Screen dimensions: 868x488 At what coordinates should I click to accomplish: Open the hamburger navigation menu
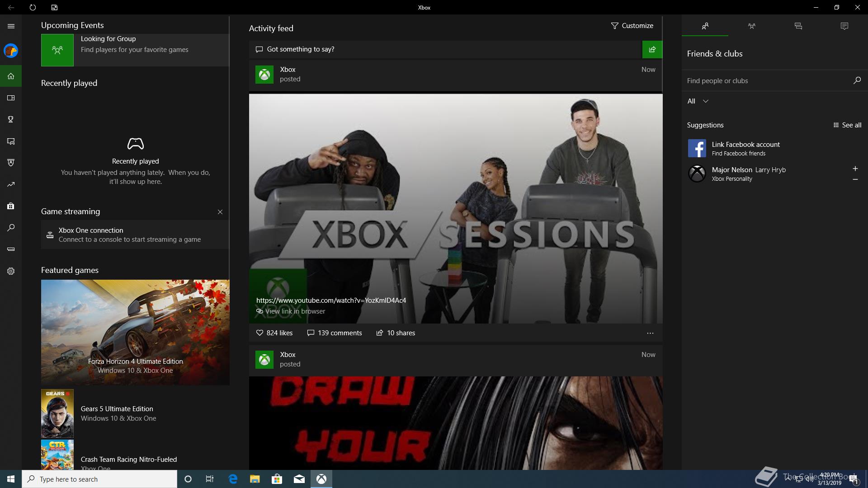click(x=11, y=26)
